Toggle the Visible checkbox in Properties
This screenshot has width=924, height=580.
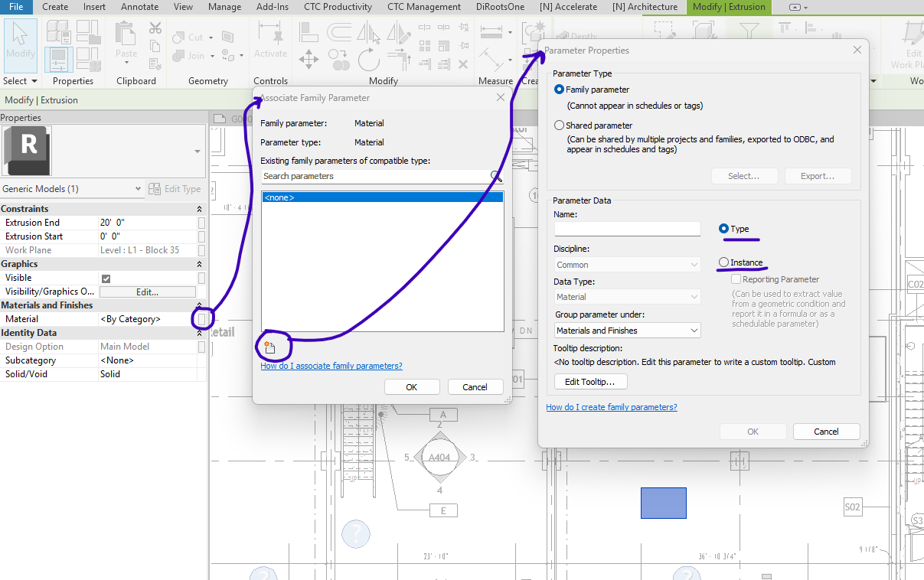(106, 278)
